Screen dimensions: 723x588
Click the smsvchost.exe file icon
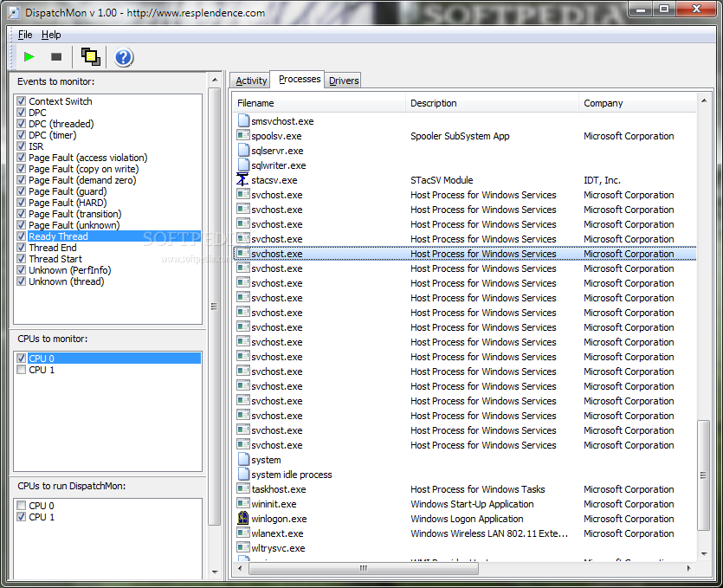point(243,121)
